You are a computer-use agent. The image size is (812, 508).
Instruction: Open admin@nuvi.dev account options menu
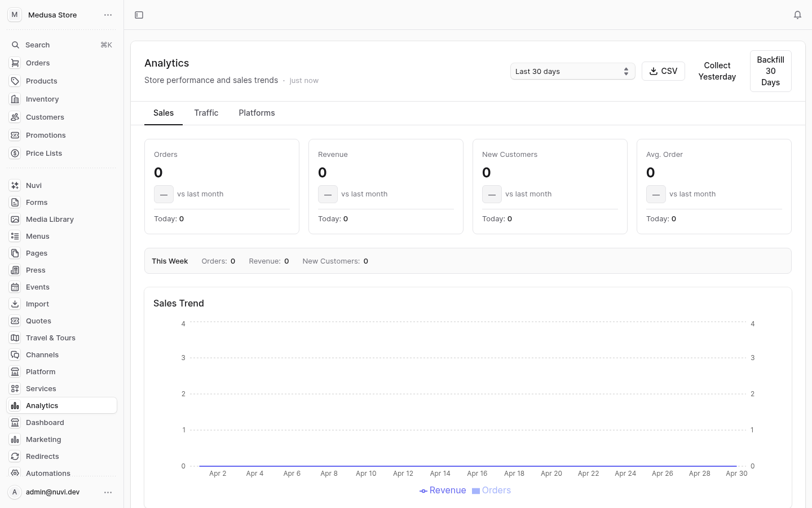coord(108,492)
